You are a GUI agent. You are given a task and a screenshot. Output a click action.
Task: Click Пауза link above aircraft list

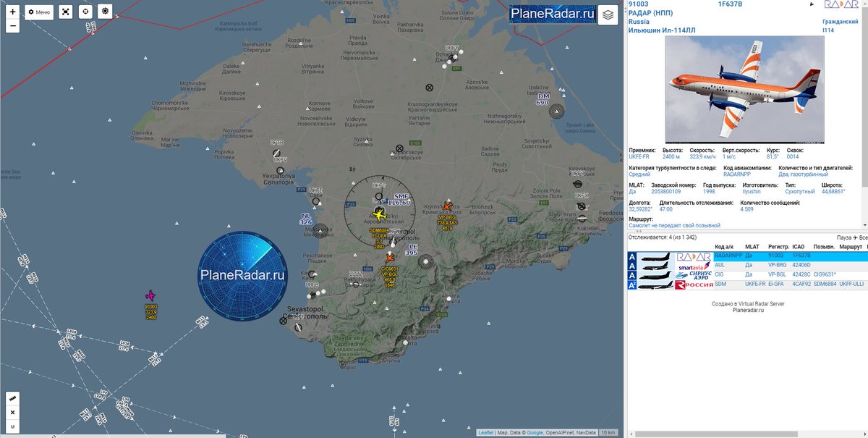[843, 237]
